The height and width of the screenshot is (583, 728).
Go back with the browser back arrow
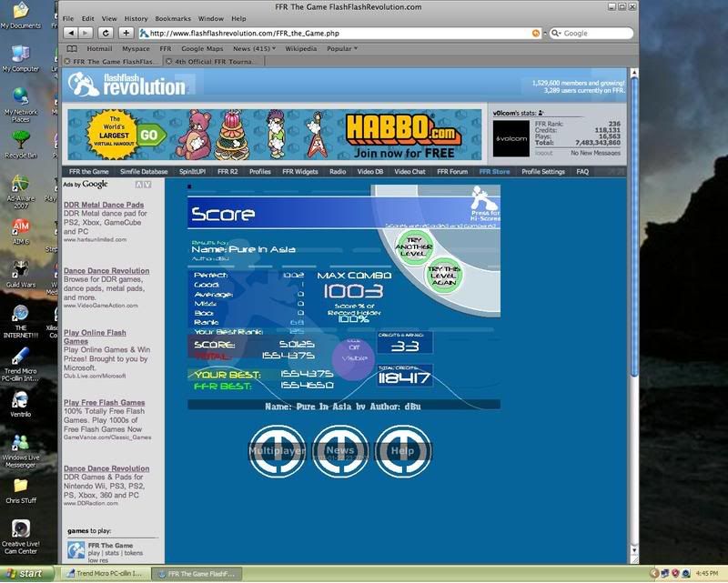71,33
